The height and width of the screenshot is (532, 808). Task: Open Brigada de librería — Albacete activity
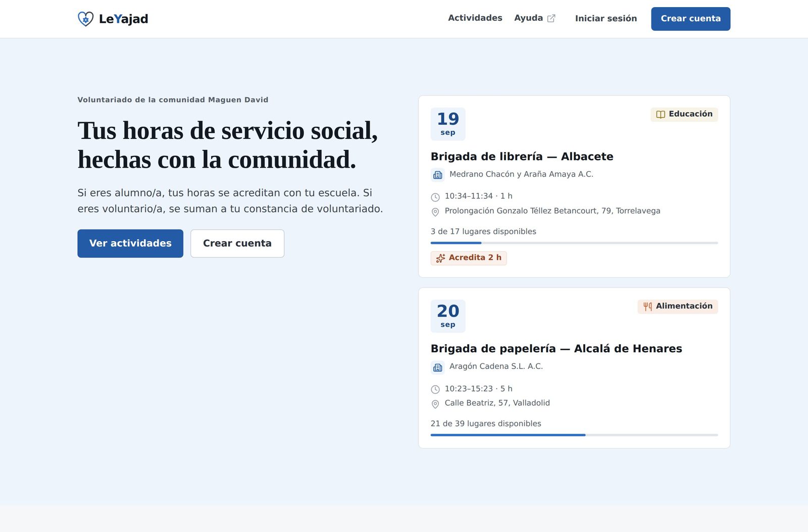[522, 156]
